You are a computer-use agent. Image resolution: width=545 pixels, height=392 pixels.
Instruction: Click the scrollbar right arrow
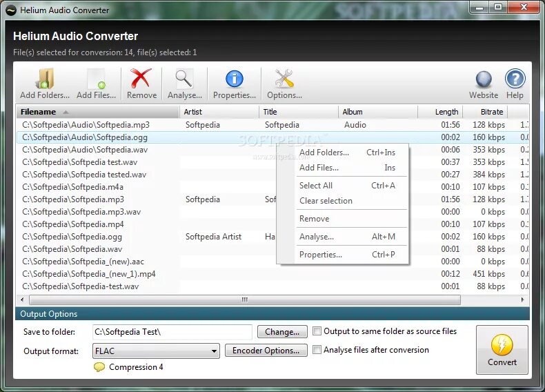coord(523,300)
